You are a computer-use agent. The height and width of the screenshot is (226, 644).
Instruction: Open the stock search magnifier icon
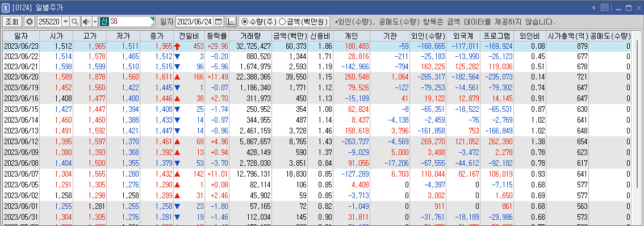coord(75,22)
